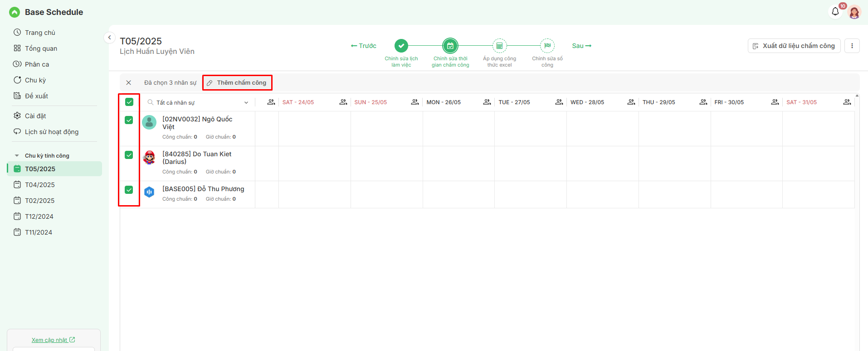Click the completed step 'Chỉnh sửa lịch làm việc' icon
The image size is (868, 351).
(x=401, y=46)
